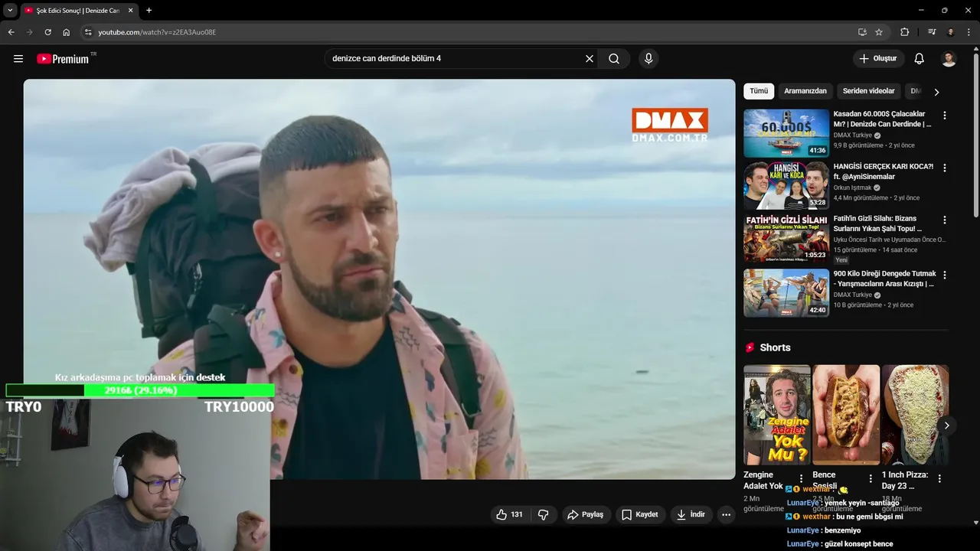The height and width of the screenshot is (551, 980).
Task: Open the notifications bell
Action: [920, 59]
